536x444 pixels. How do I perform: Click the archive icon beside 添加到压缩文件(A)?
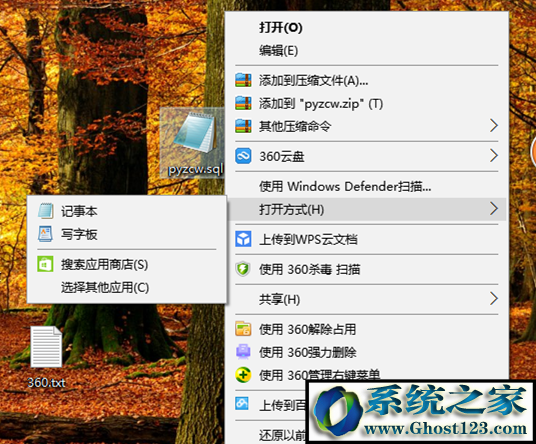[x=243, y=80]
